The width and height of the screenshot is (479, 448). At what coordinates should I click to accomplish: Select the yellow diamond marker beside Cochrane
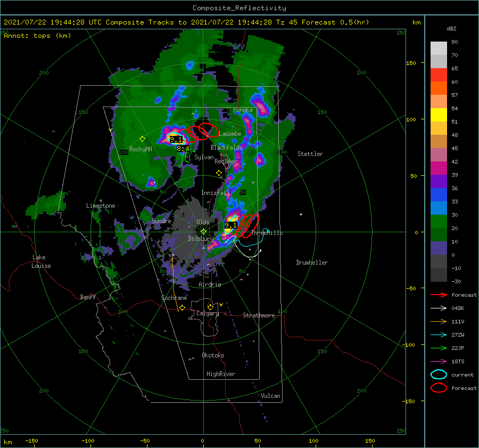click(182, 308)
